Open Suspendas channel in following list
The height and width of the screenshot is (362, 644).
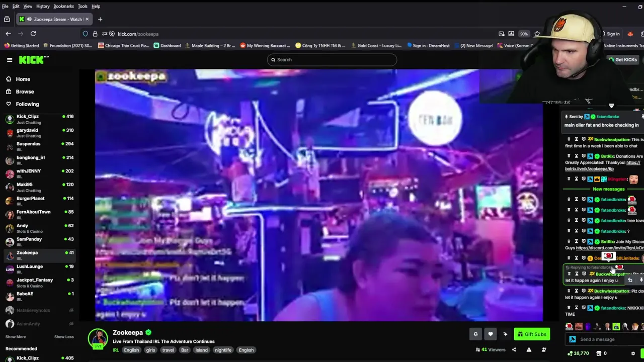[39, 146]
